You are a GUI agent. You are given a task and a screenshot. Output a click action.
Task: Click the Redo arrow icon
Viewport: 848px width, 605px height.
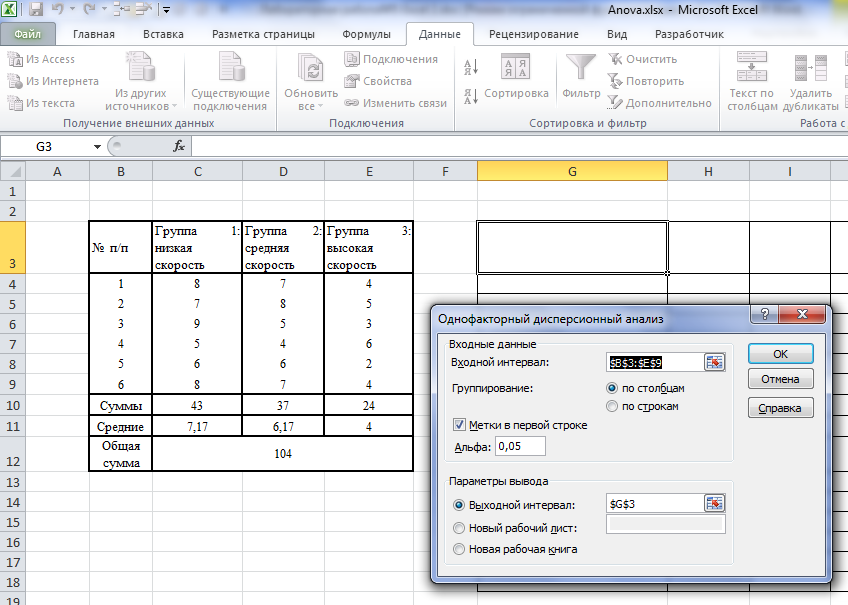point(89,9)
